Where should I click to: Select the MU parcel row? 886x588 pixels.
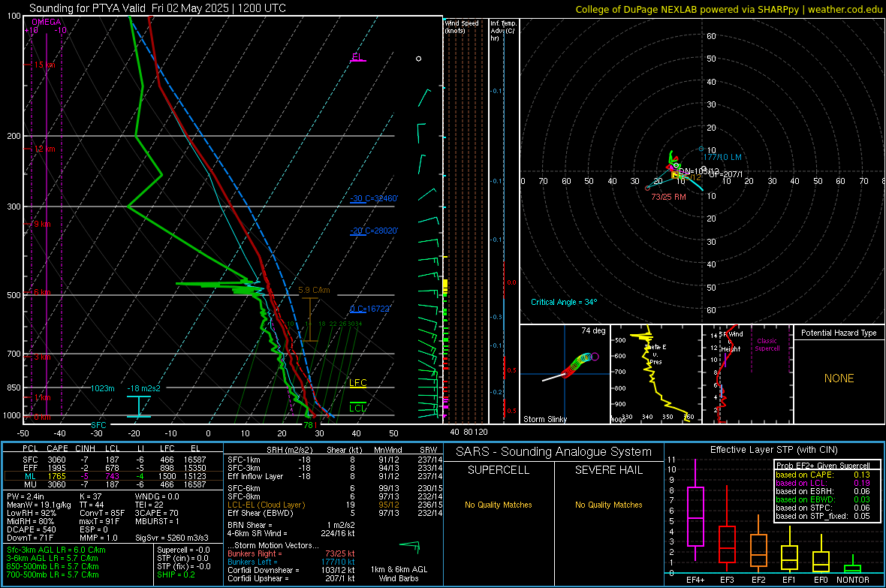[113, 484]
